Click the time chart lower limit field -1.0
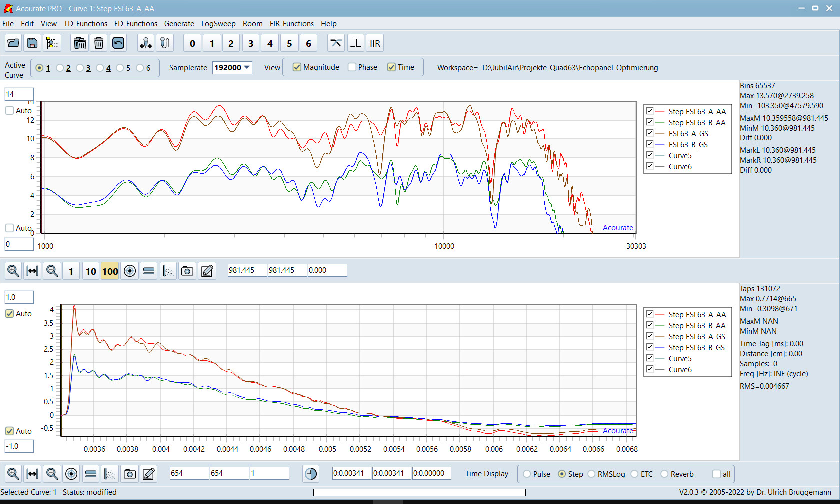 pyautogui.click(x=19, y=446)
